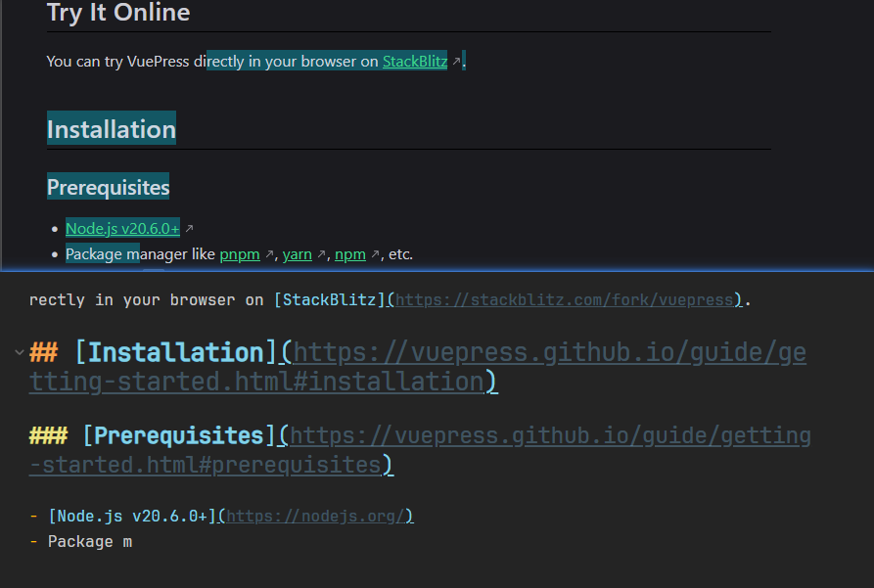Image resolution: width=874 pixels, height=588 pixels.
Task: Click the external-link arrow after yarn
Action: coord(321,254)
